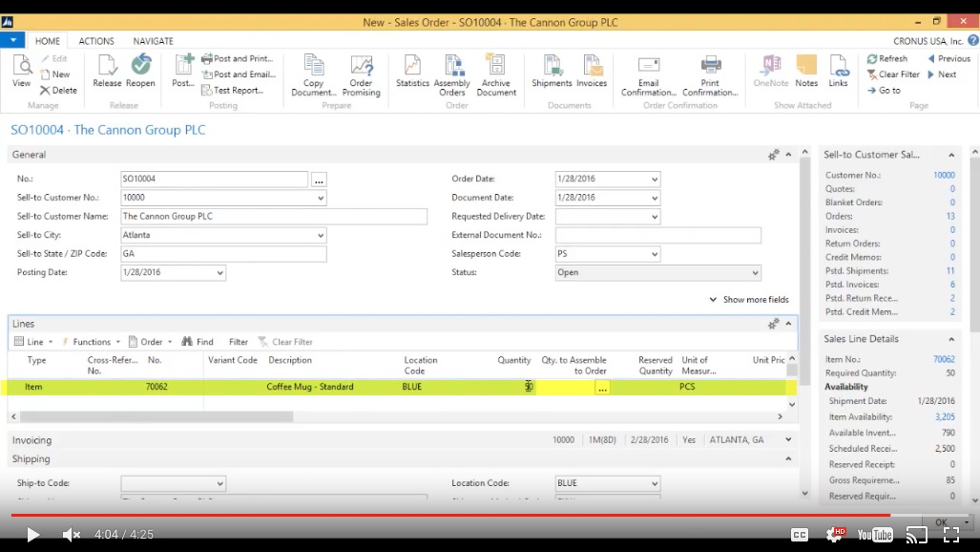Click the help question mark icon

973,40
